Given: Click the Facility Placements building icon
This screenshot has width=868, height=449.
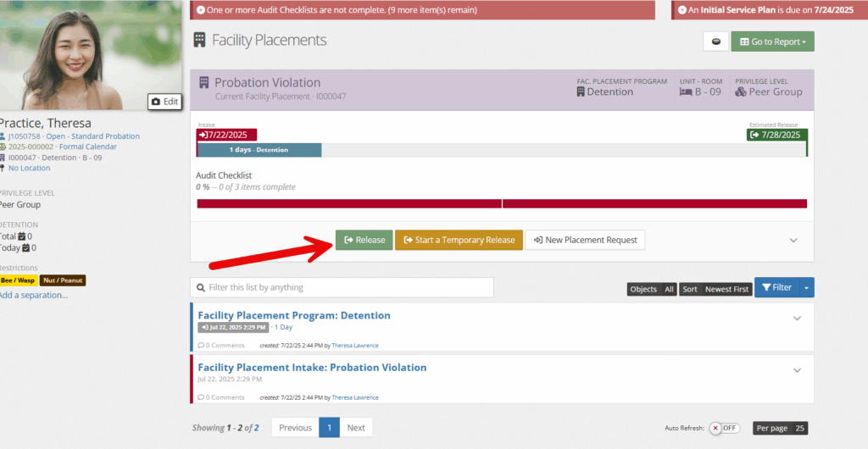Looking at the screenshot, I should (x=199, y=40).
